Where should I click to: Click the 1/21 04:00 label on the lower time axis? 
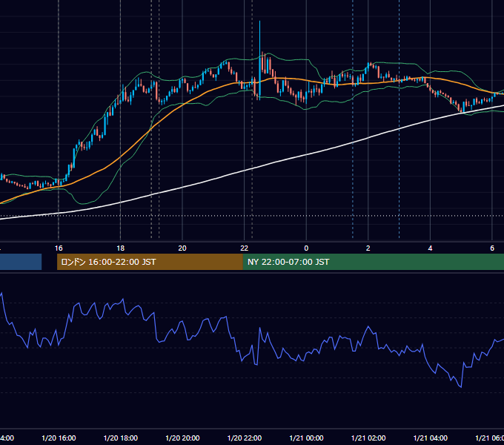pos(431,438)
